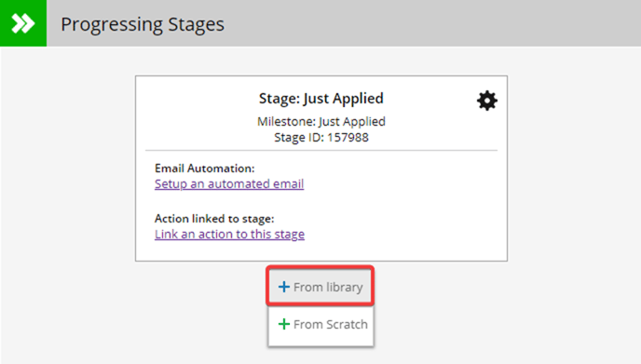Click the green double-chevron Progressing Stages icon
The height and width of the screenshot is (364, 641).
(x=23, y=23)
